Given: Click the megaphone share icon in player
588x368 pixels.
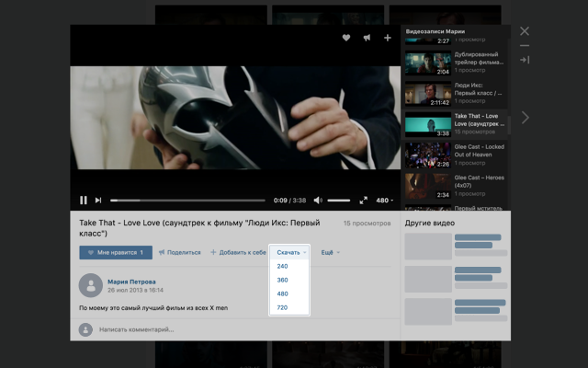Looking at the screenshot, I should (367, 38).
